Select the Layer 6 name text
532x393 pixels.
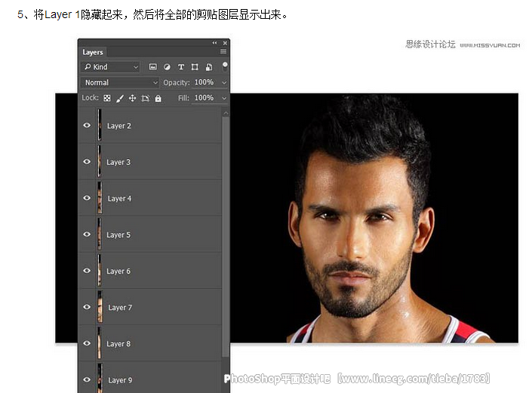coord(118,272)
